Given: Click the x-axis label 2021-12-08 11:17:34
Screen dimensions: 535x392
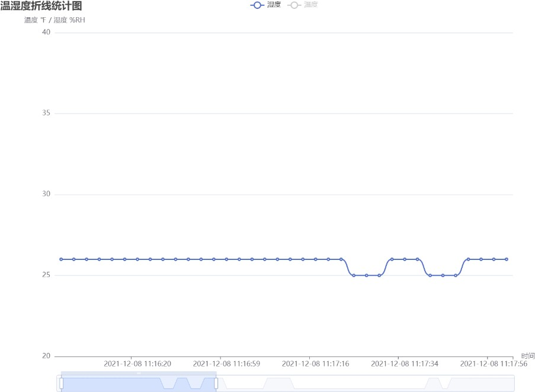Looking at the screenshot, I should pyautogui.click(x=405, y=364).
